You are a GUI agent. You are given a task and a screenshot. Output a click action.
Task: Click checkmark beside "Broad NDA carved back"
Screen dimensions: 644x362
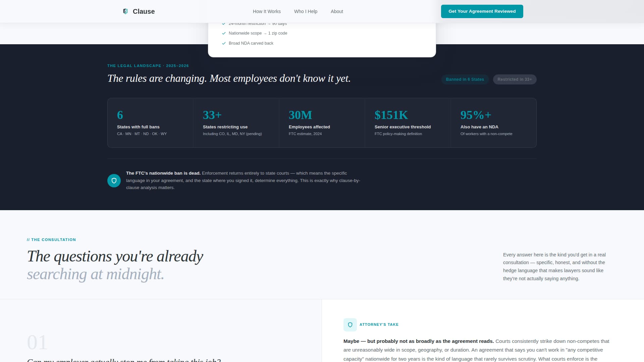pyautogui.click(x=224, y=43)
